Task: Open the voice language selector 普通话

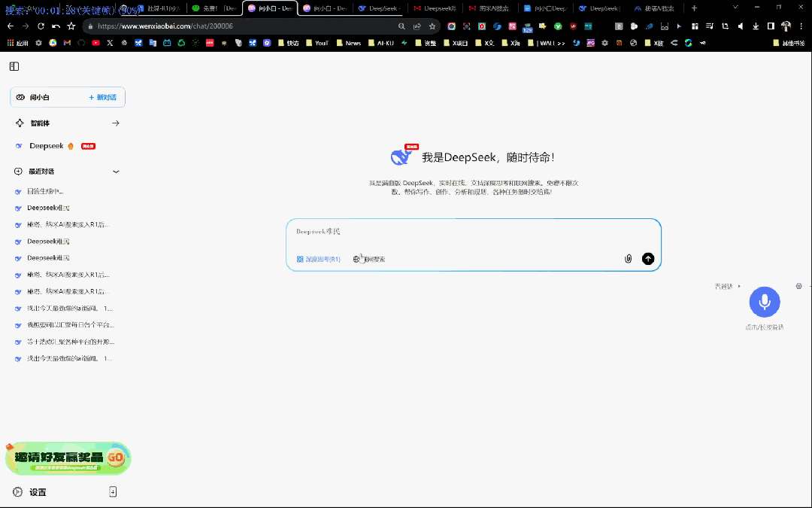Action: coord(728,286)
